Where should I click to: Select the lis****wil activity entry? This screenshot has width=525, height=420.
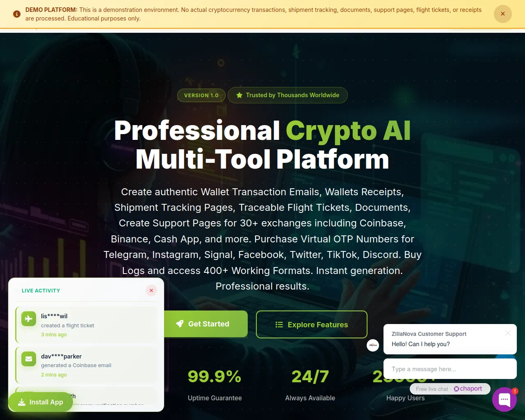(x=86, y=325)
